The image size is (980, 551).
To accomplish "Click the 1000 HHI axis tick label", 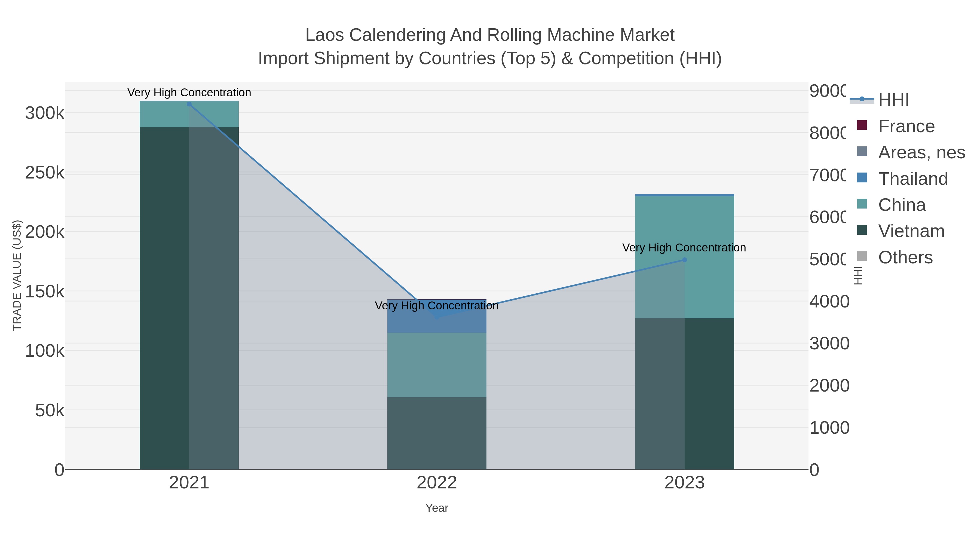I will 829,428.
